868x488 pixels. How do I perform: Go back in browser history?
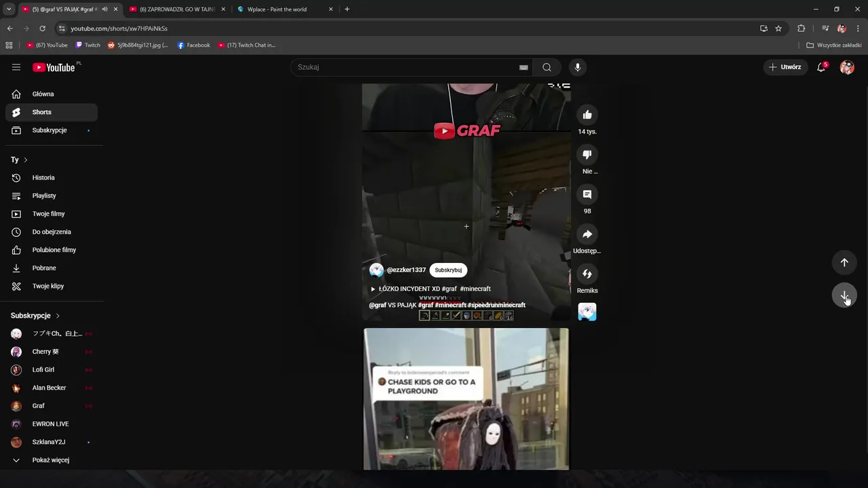9,28
